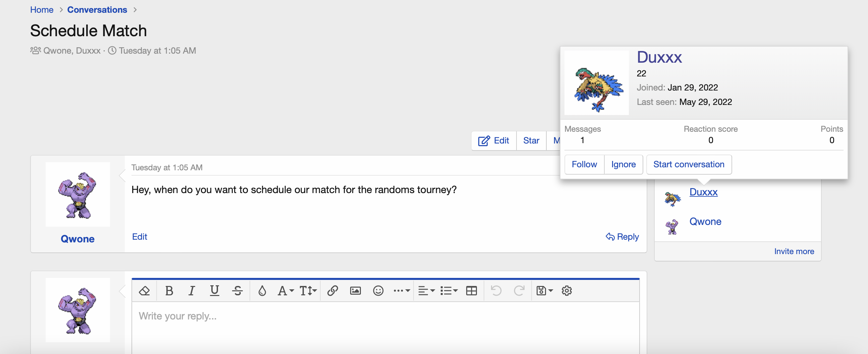Apply strikethrough formatting
Screen dimensions: 868x354
tap(237, 290)
